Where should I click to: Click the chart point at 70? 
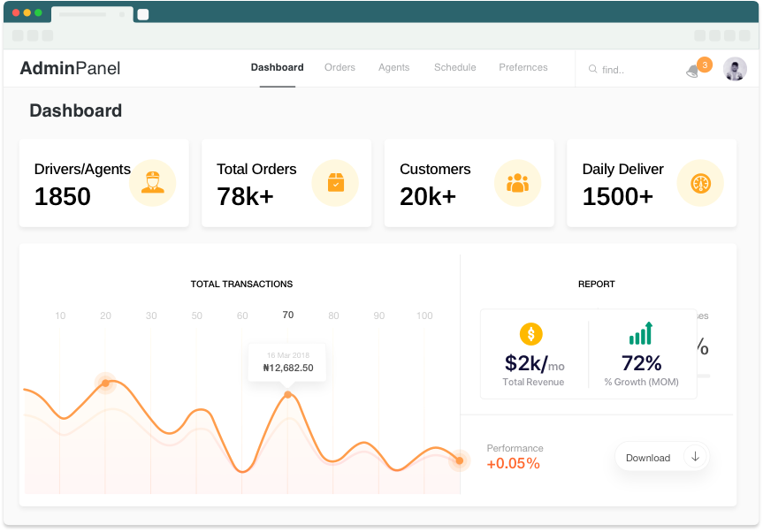(x=287, y=394)
